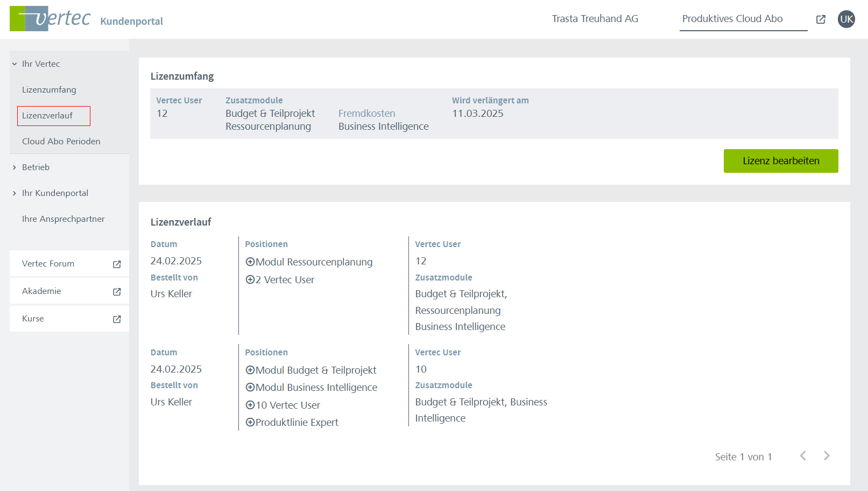This screenshot has height=491, width=868.
Task: Collapse the Ihr Vertec section
Action: (15, 64)
